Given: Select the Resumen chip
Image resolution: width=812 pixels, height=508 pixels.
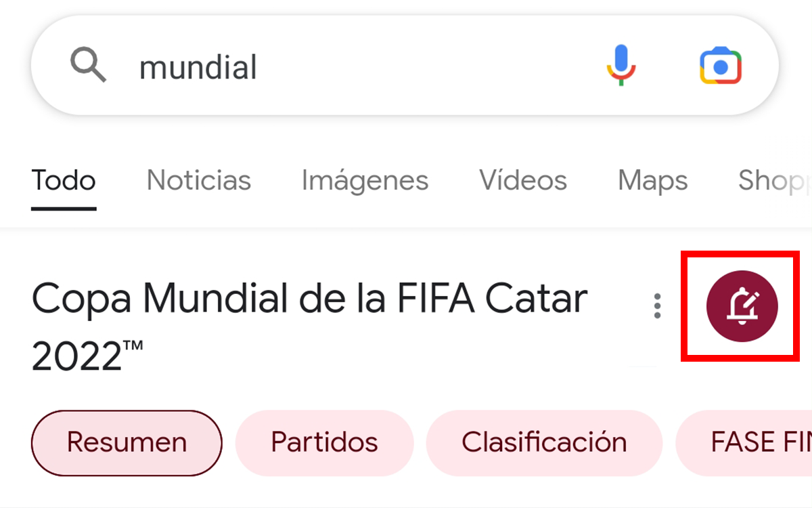Looking at the screenshot, I should (x=127, y=442).
